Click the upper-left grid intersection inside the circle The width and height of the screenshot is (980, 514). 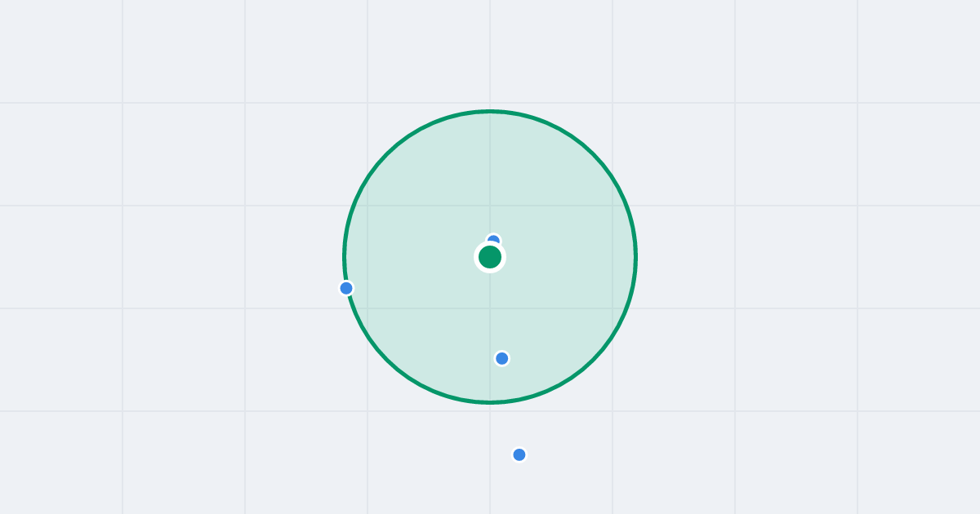pos(367,206)
